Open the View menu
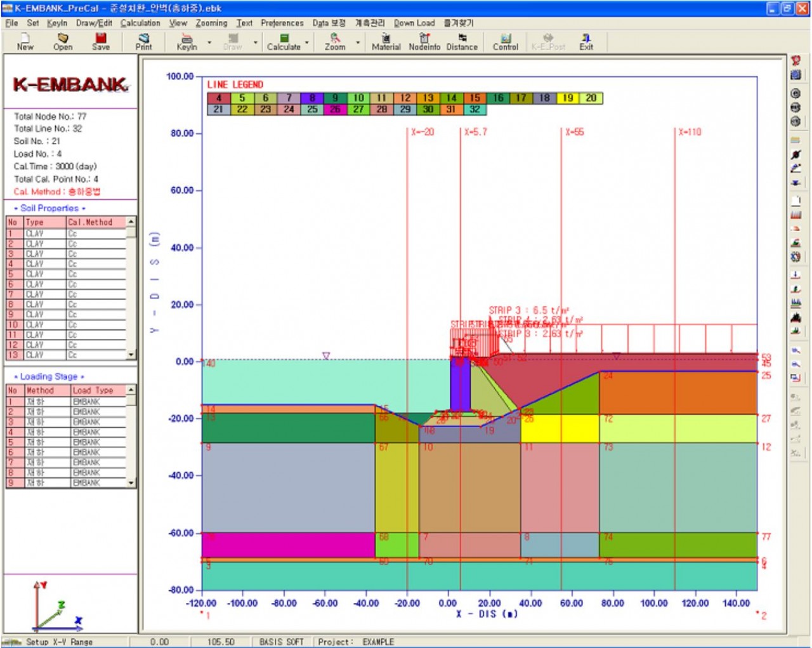The image size is (812, 648). [178, 23]
